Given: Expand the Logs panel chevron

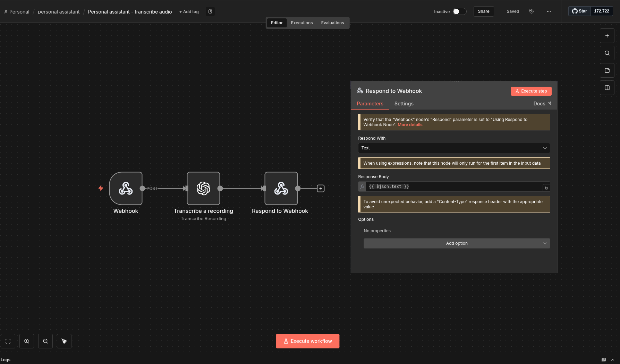Looking at the screenshot, I should pyautogui.click(x=613, y=360).
